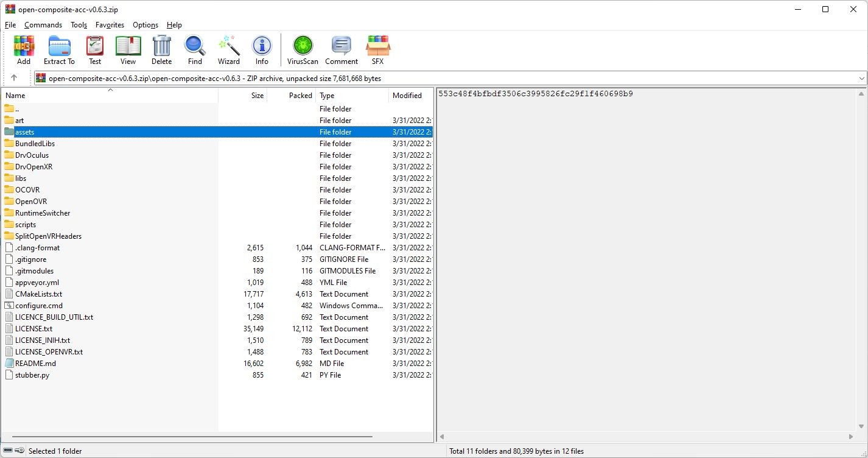Open the Commands menu

(x=43, y=25)
